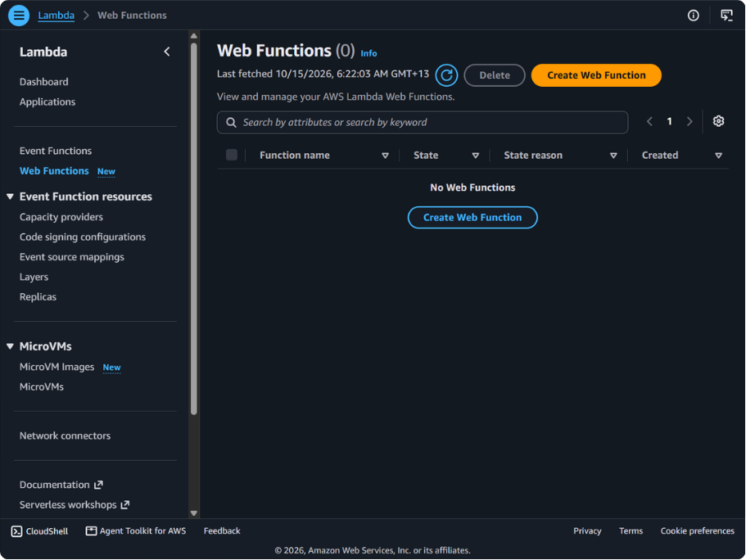Open the Info link beside the heading
This screenshot has height=560, width=746.
coord(368,53)
